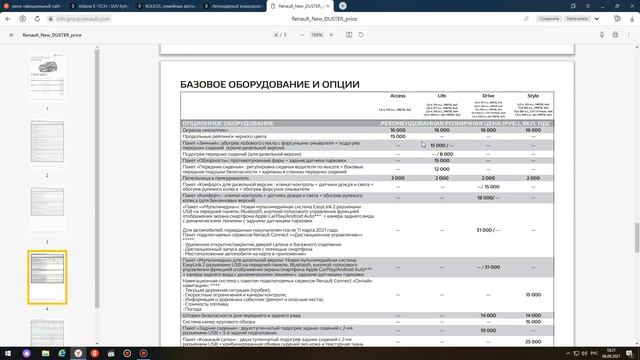640x360 pixels.
Task: Go back with the browser back arrow
Action: 8,19
